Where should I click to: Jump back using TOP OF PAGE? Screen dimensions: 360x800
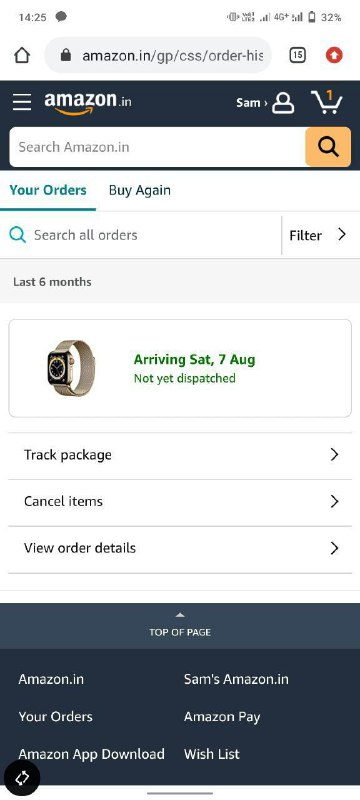[180, 626]
